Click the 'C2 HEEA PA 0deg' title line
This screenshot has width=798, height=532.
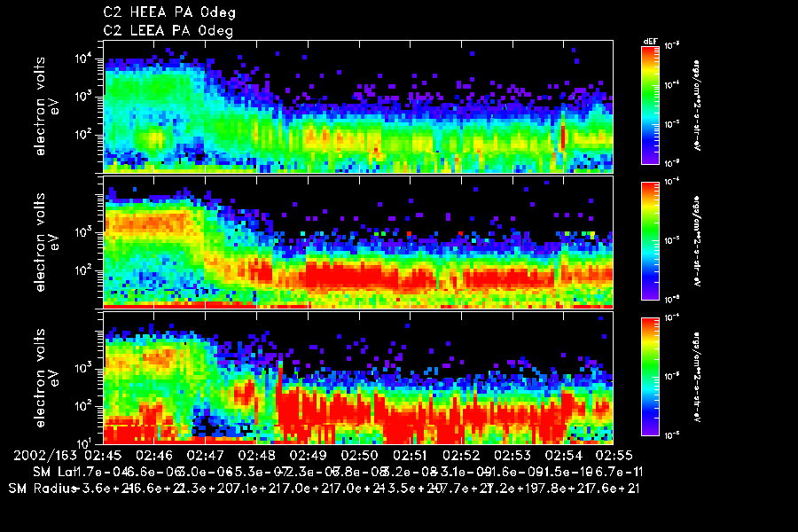[169, 12]
